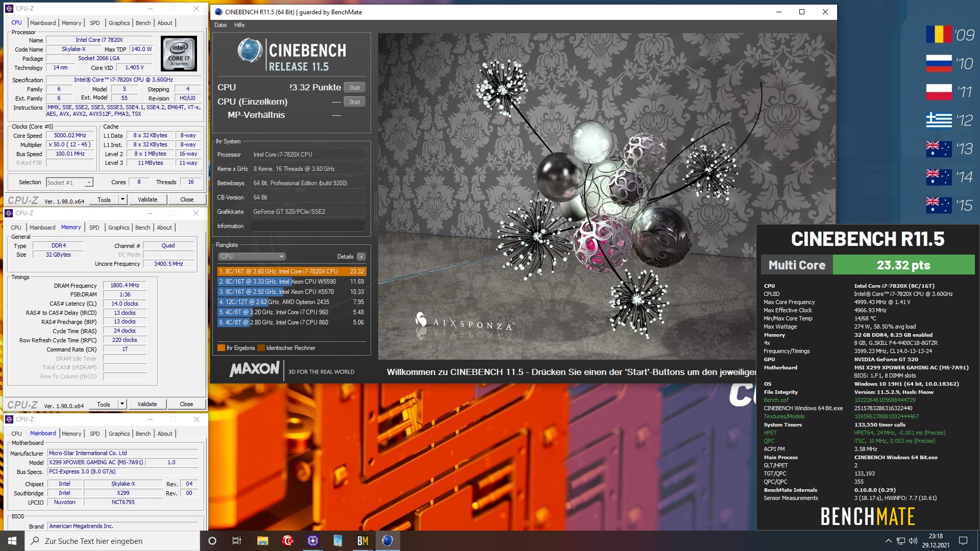Click the Windows search box
This screenshot has height=551, width=980.
[112, 541]
